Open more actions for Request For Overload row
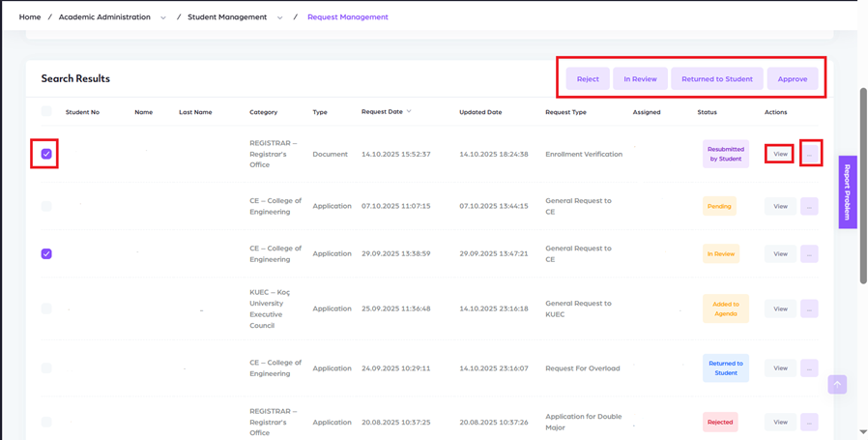 [x=810, y=368]
